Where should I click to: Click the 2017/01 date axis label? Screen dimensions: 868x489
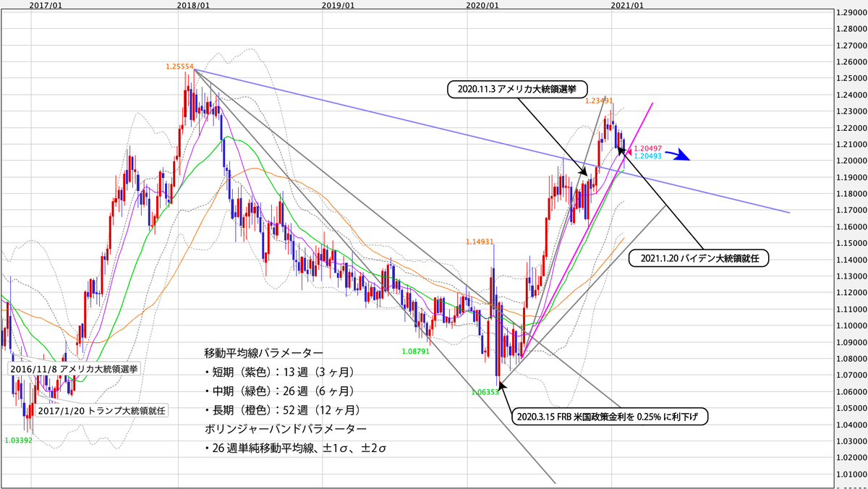(x=45, y=5)
